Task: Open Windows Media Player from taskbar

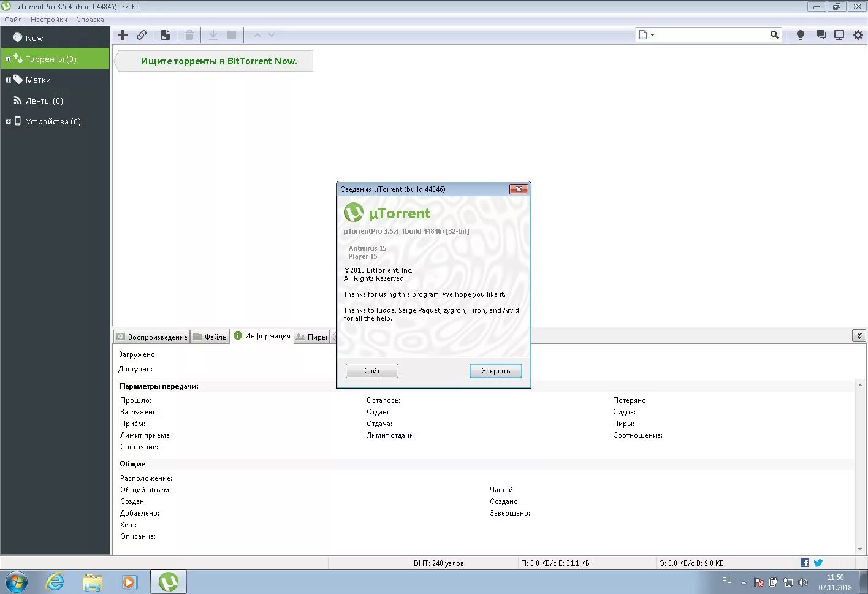Action: (129, 582)
